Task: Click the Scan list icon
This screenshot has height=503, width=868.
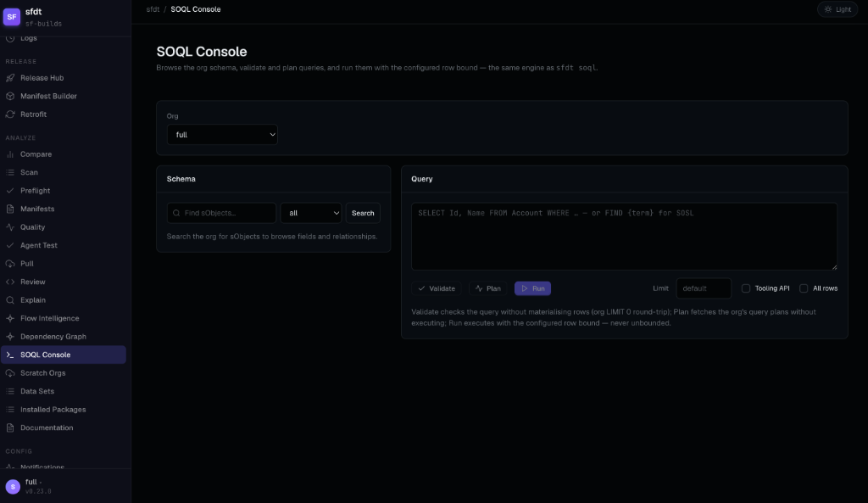Action: click(10, 172)
